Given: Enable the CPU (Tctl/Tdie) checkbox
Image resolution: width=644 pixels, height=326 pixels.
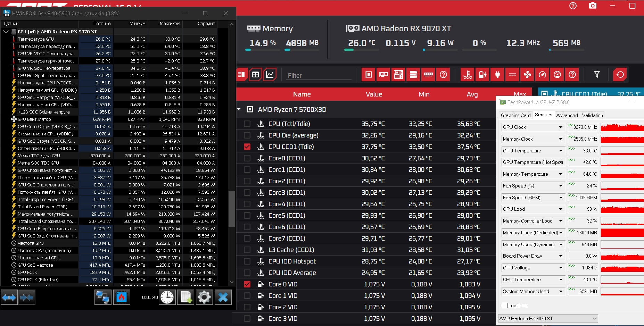Looking at the screenshot, I should point(247,124).
